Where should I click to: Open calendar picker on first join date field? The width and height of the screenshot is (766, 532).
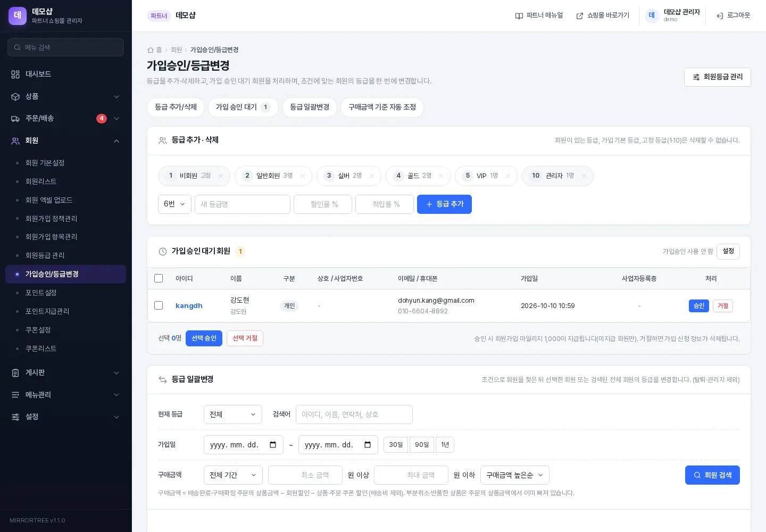pos(273,445)
